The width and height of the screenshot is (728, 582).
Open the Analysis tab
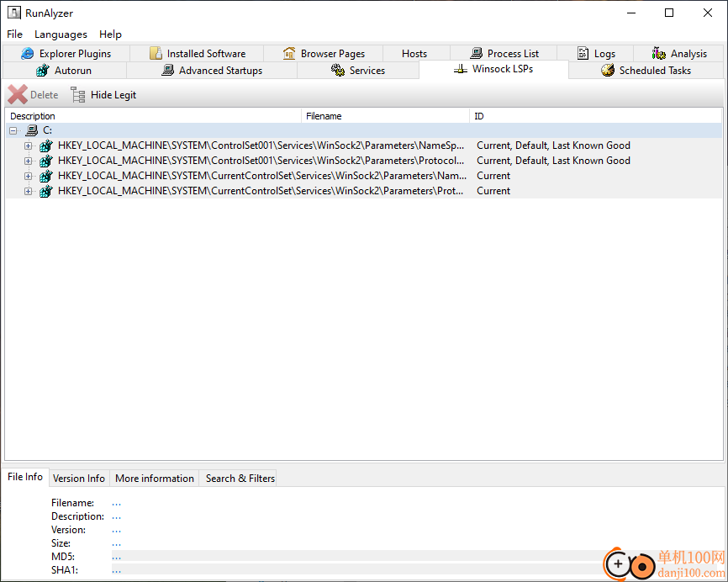pos(679,54)
